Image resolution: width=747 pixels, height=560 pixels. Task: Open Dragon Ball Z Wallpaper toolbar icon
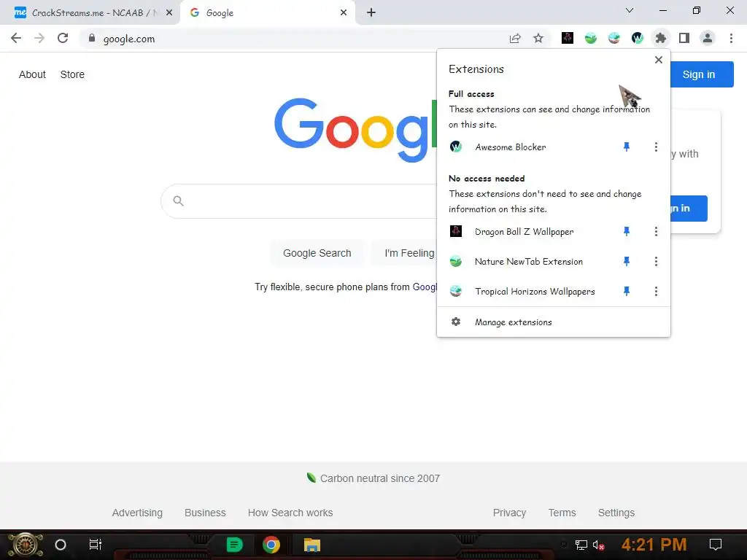[568, 38]
